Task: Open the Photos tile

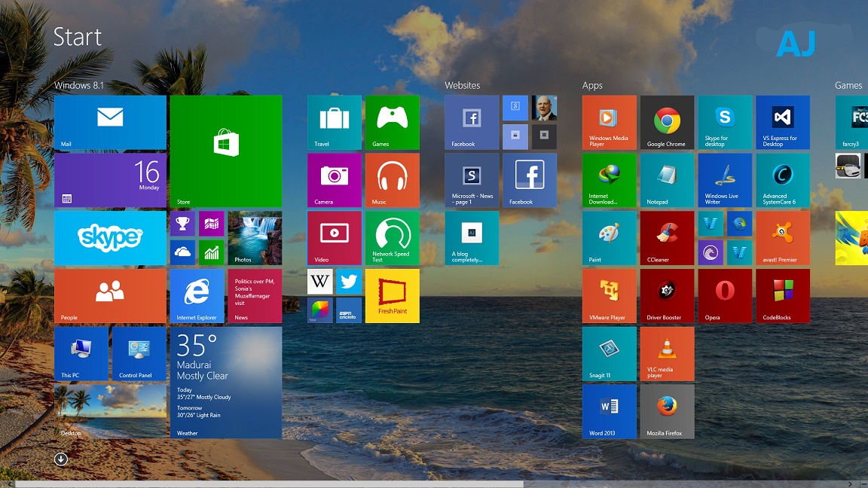Action: (255, 238)
